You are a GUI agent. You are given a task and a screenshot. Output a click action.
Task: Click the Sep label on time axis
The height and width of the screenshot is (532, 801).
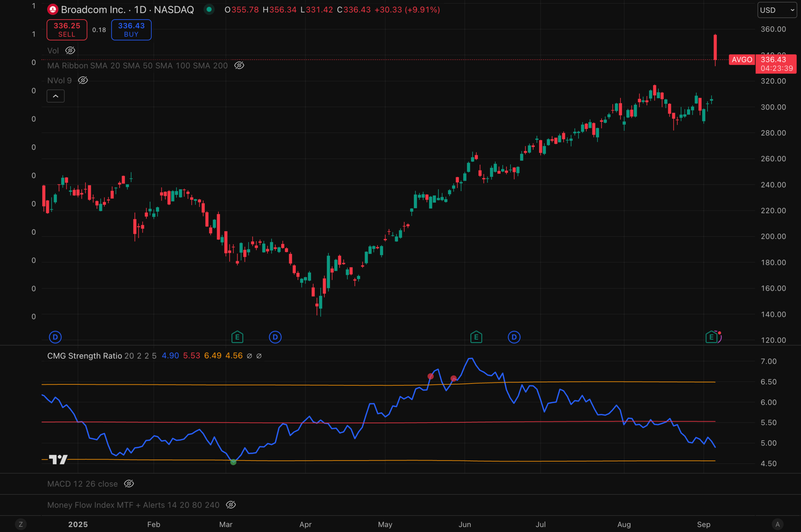pos(704,524)
